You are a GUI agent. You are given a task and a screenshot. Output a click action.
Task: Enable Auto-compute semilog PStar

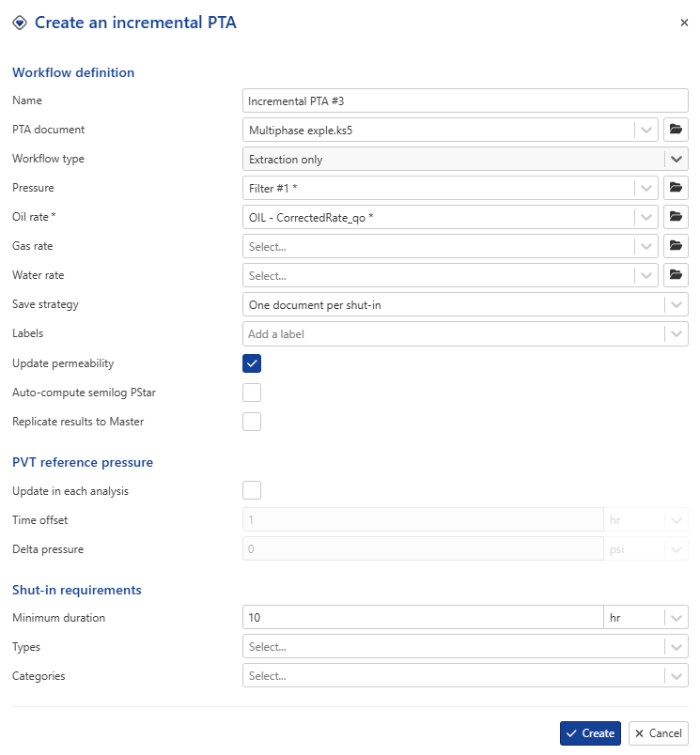(252, 393)
